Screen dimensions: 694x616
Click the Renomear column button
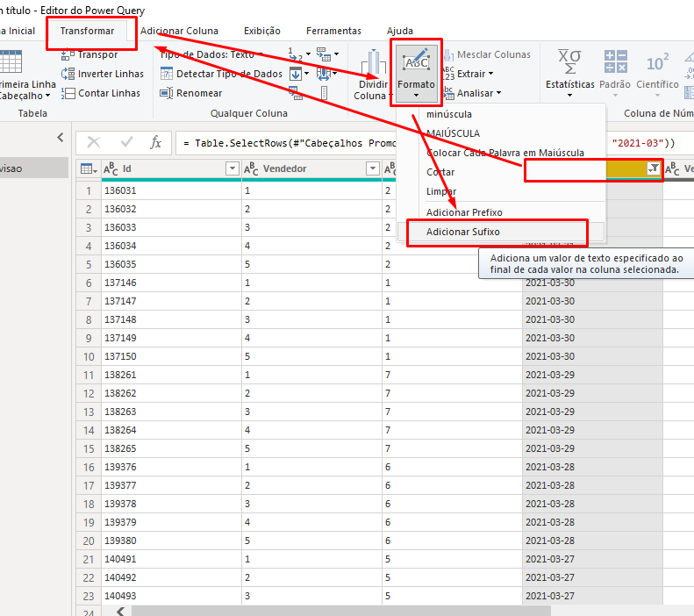(x=190, y=93)
